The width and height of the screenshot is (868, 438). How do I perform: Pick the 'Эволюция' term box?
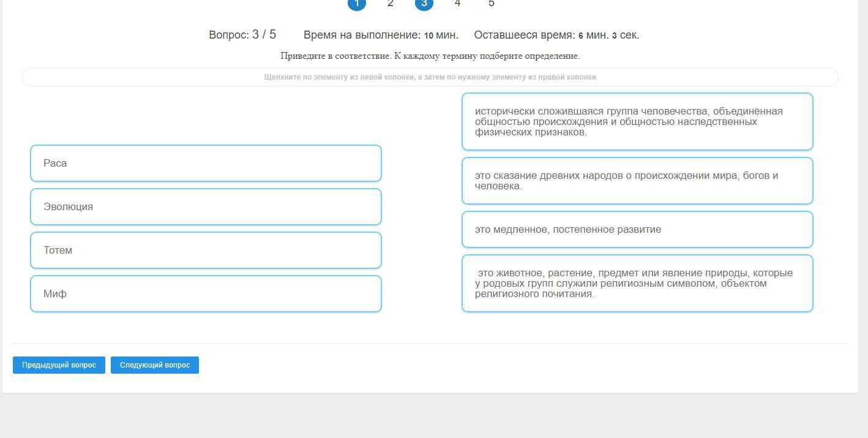click(206, 207)
